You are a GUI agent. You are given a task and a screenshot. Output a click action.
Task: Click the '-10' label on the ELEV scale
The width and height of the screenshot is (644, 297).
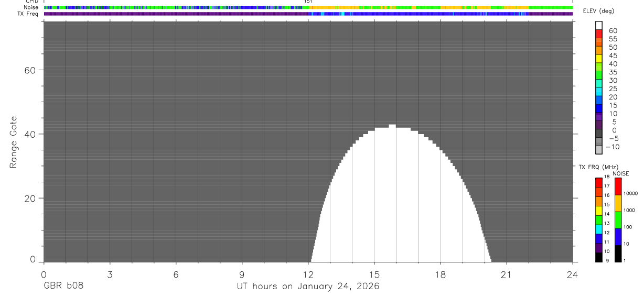click(x=613, y=147)
